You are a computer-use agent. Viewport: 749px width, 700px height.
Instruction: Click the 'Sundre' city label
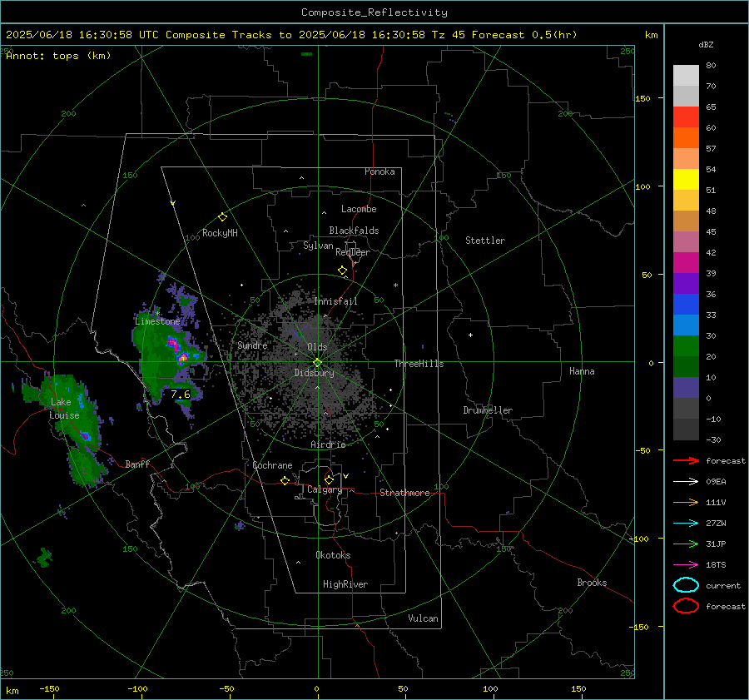point(252,345)
